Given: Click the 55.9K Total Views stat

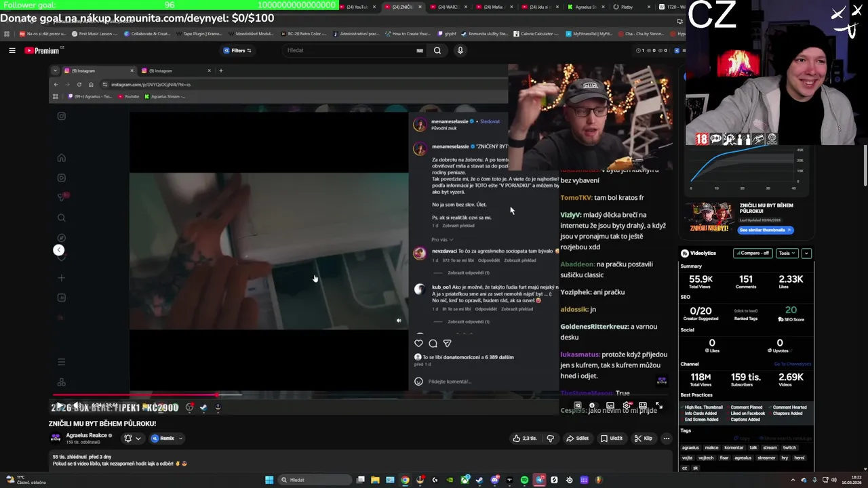Looking at the screenshot, I should [x=701, y=281].
